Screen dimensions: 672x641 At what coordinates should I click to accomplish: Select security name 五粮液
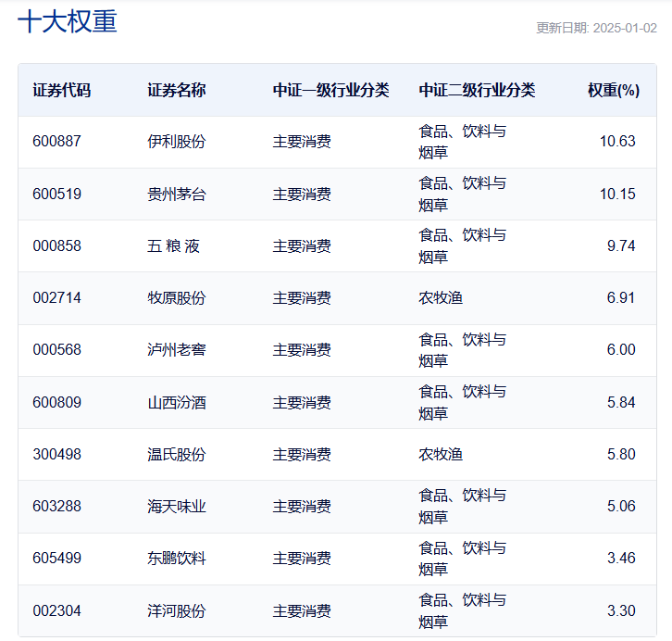(174, 245)
